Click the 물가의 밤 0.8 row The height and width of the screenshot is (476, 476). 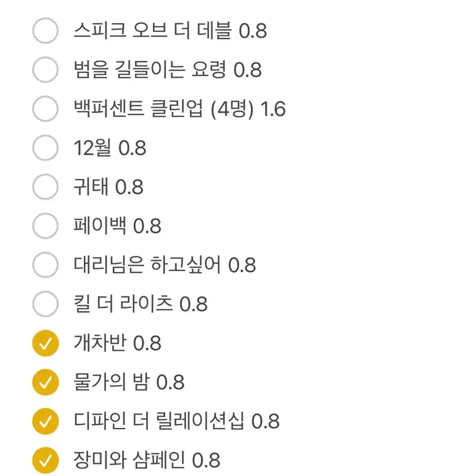[x=130, y=382]
